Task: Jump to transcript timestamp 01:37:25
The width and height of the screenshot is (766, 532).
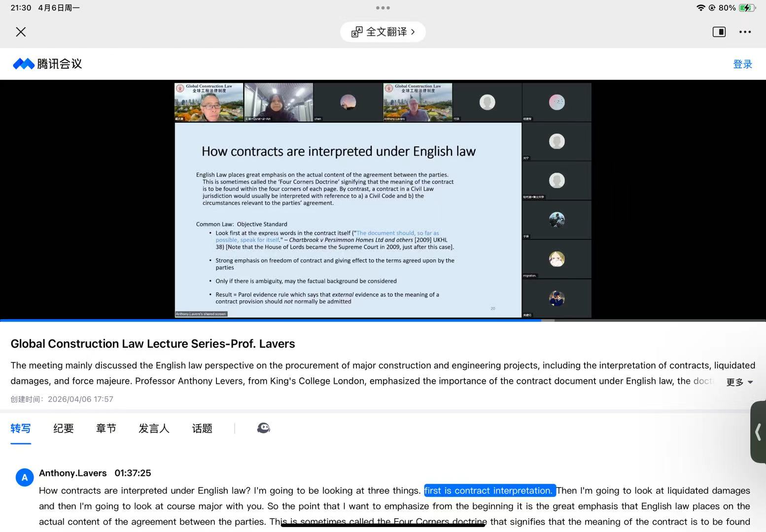Action: [133, 473]
